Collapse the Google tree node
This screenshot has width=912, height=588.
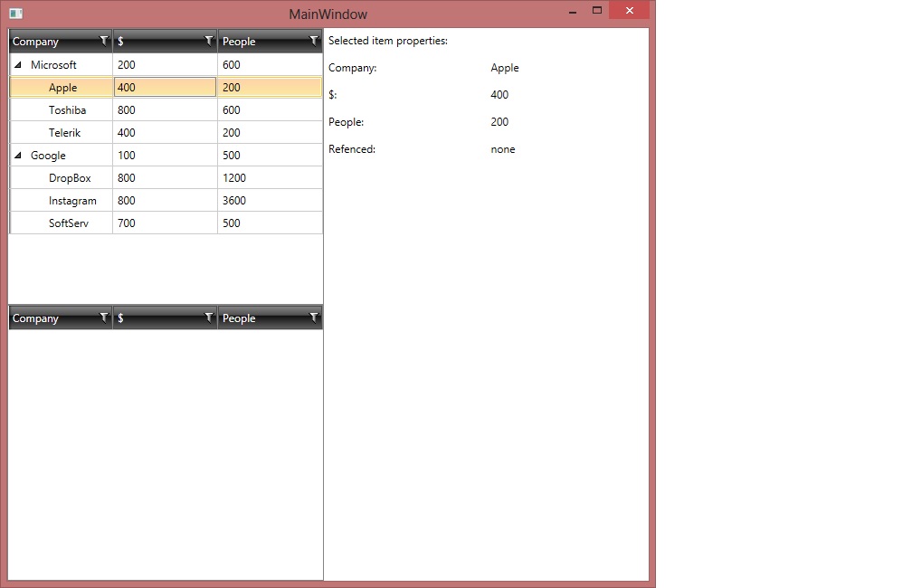pos(18,156)
